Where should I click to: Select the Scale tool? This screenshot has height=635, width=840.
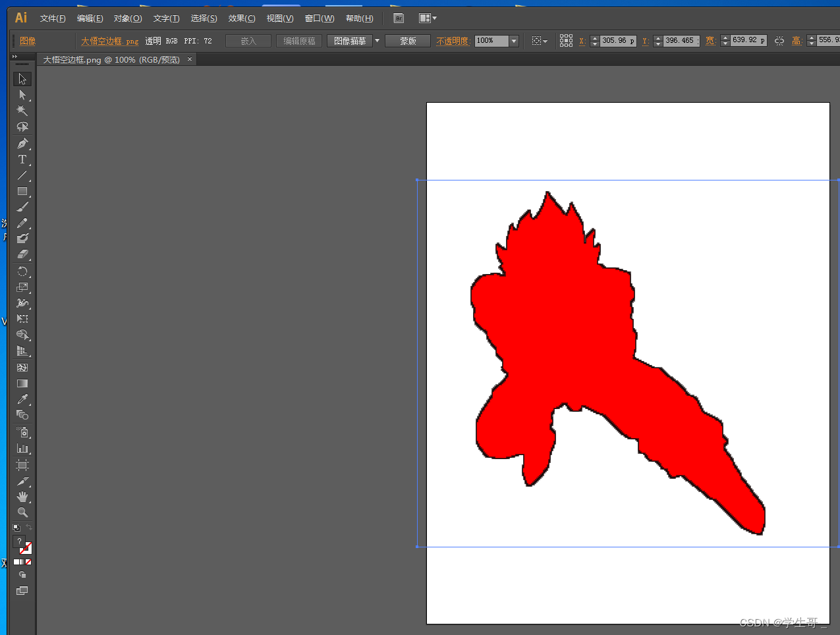coord(22,287)
